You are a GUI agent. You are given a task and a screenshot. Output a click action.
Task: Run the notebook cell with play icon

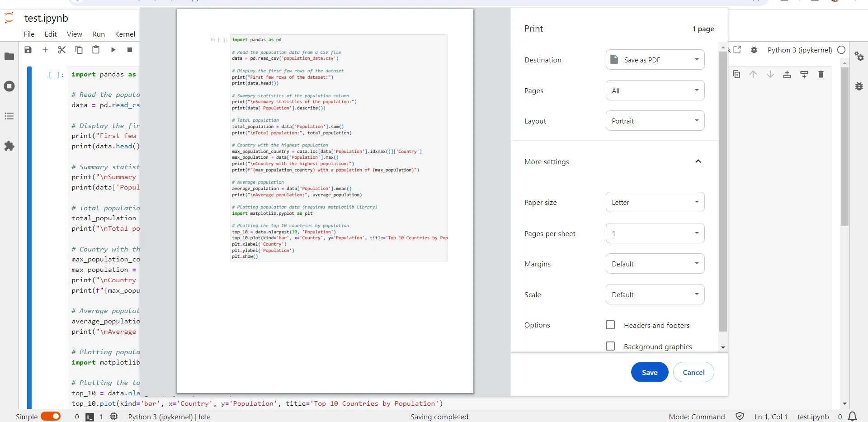(x=113, y=50)
